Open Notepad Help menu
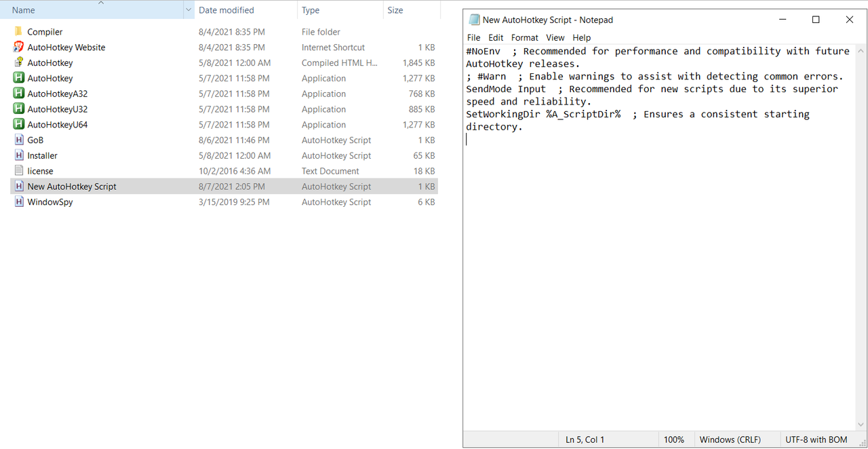The image size is (868, 449). [x=582, y=38]
